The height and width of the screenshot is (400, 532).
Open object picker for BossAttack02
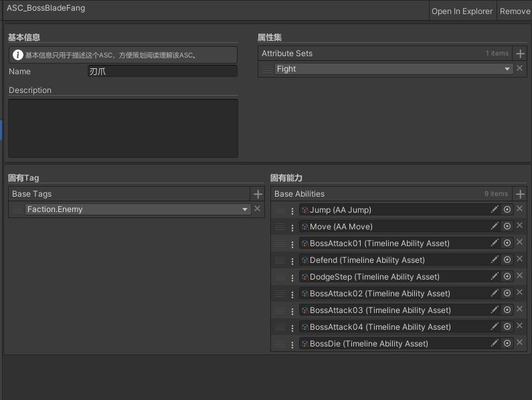[x=507, y=293]
